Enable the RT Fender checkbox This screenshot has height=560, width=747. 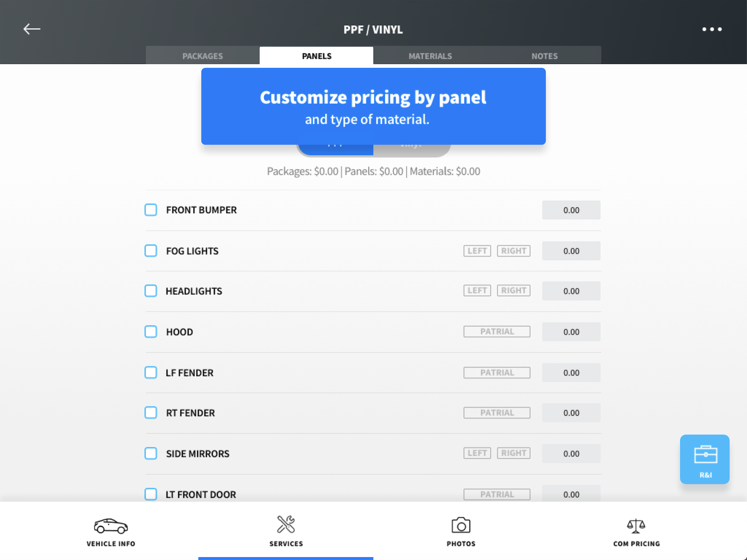[151, 413]
